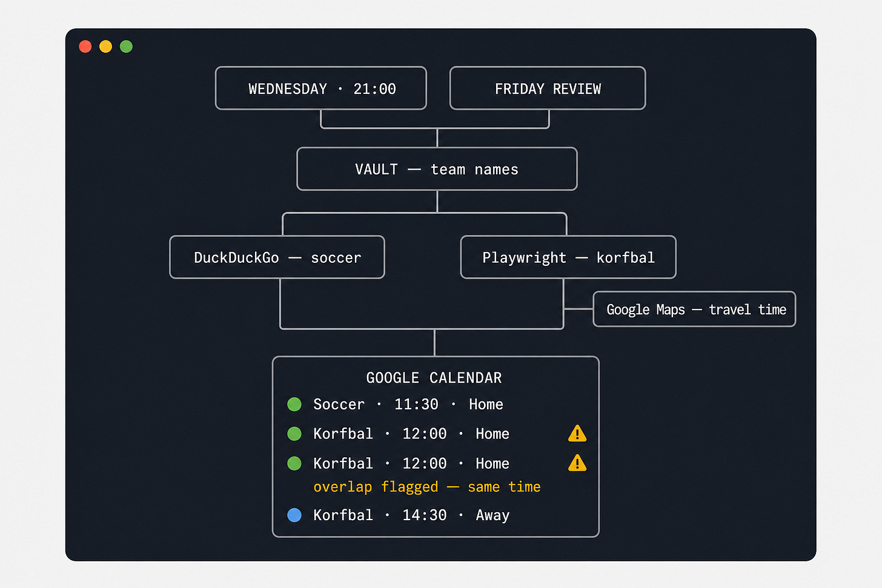Click the warning icon on the first Korfbal 12:00 row
The height and width of the screenshot is (588, 882).
click(577, 434)
